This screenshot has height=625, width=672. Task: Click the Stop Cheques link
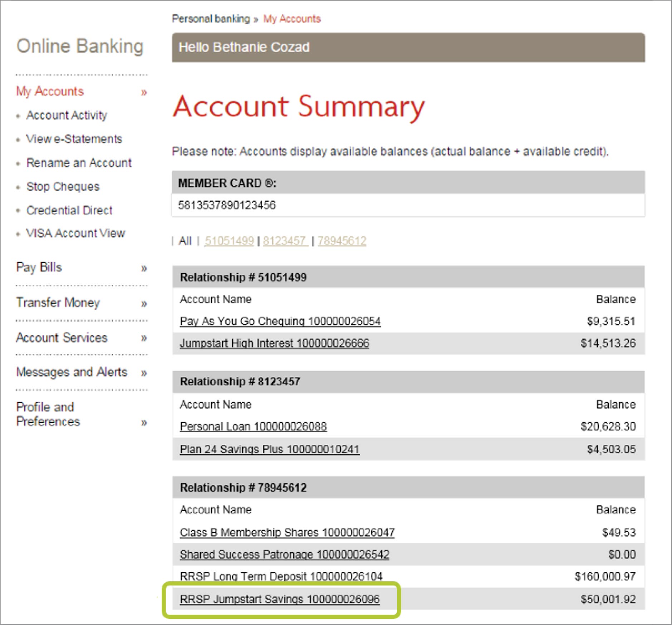click(63, 187)
